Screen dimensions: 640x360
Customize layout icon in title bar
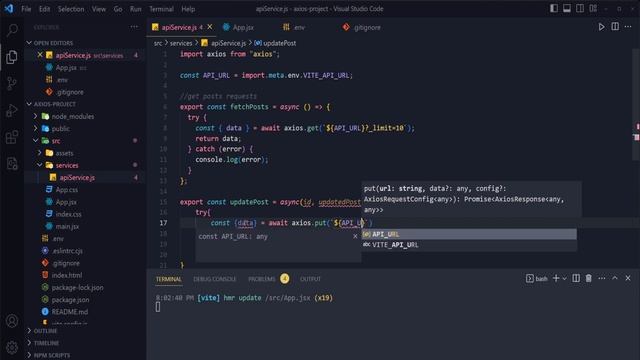point(593,8)
